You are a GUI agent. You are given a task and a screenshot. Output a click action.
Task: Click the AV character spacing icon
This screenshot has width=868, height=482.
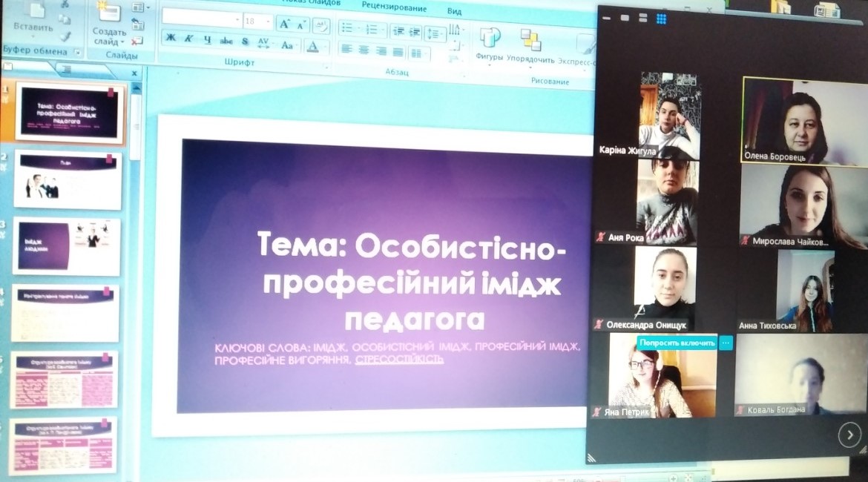263,42
